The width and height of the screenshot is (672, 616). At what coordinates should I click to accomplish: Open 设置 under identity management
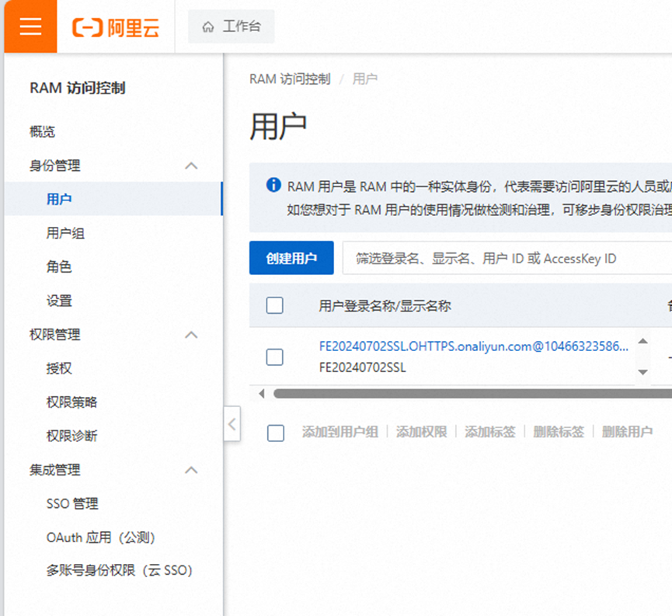pos(59,301)
